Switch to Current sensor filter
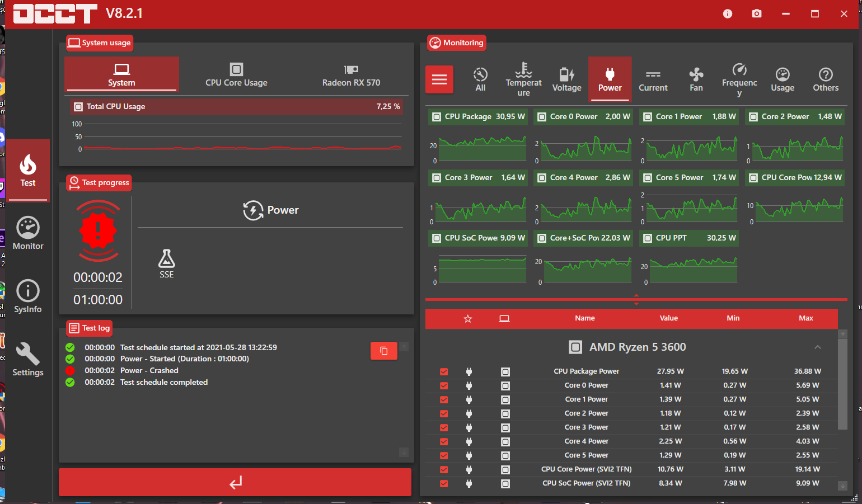This screenshot has height=504, width=862. (653, 79)
